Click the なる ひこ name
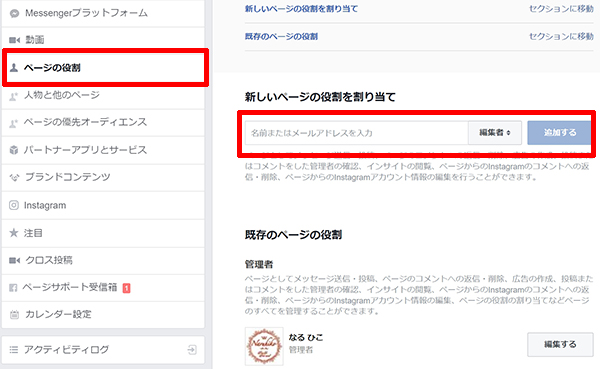Screen dimensions: 600x369 click(x=306, y=338)
